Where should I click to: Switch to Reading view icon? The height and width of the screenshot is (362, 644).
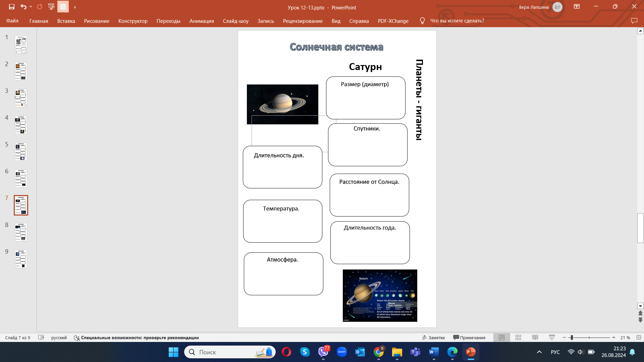(x=535, y=338)
